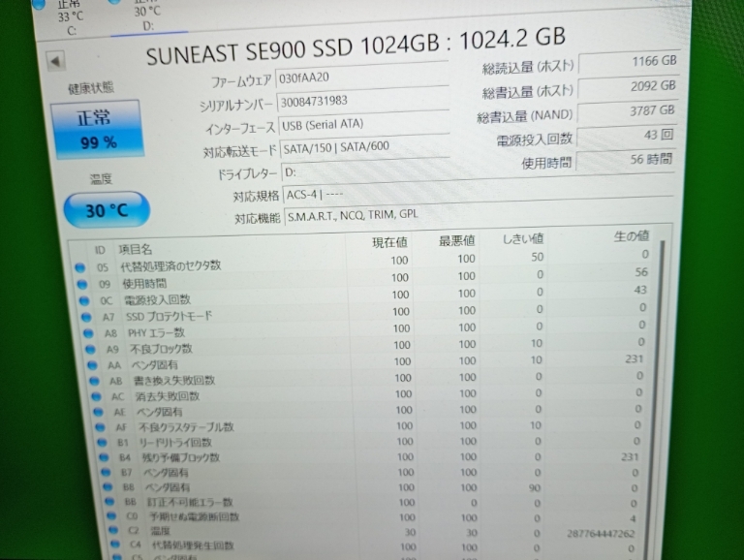Click the previous disk arrow button
Viewport: 744px width, 560px height.
(55, 61)
